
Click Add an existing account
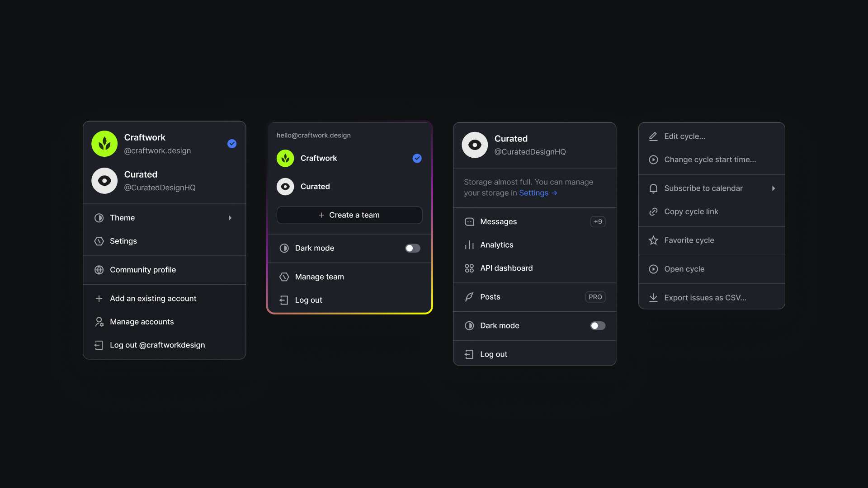click(165, 299)
